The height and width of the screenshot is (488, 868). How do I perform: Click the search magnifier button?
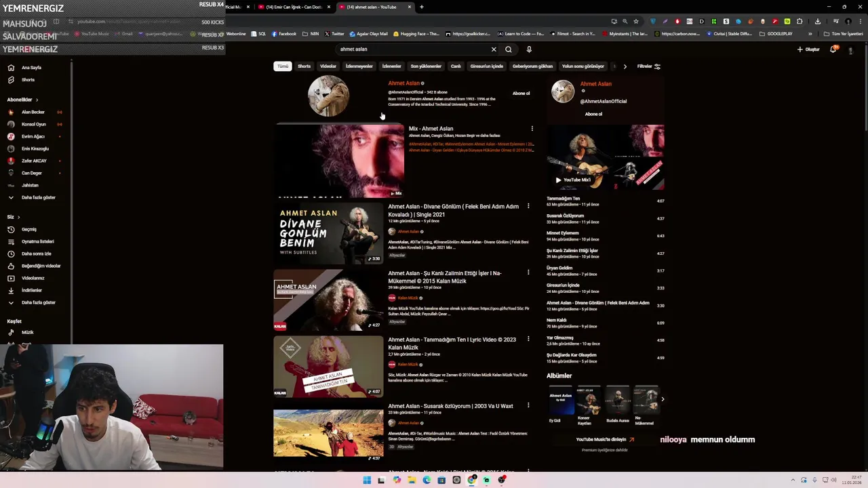[x=509, y=49]
